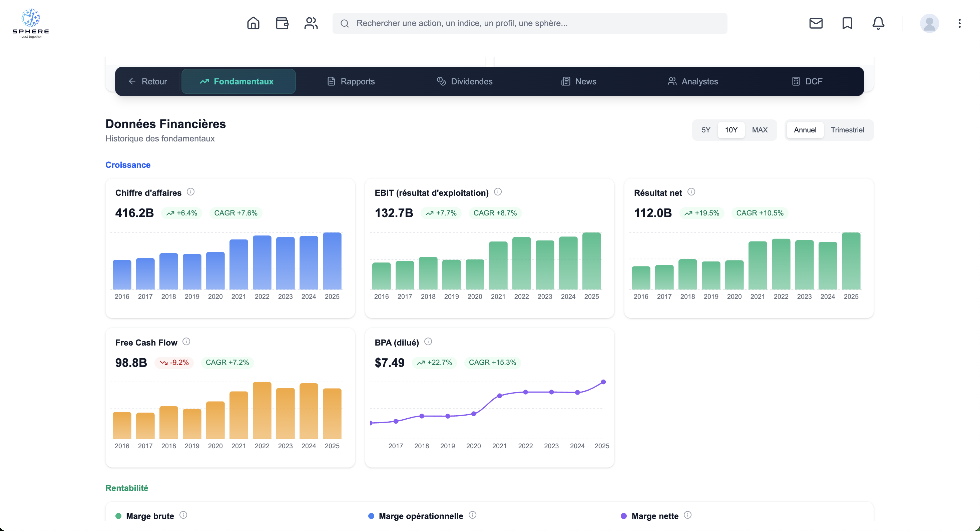Switch to the Analystes tab
This screenshot has width=980, height=531.
(x=693, y=81)
